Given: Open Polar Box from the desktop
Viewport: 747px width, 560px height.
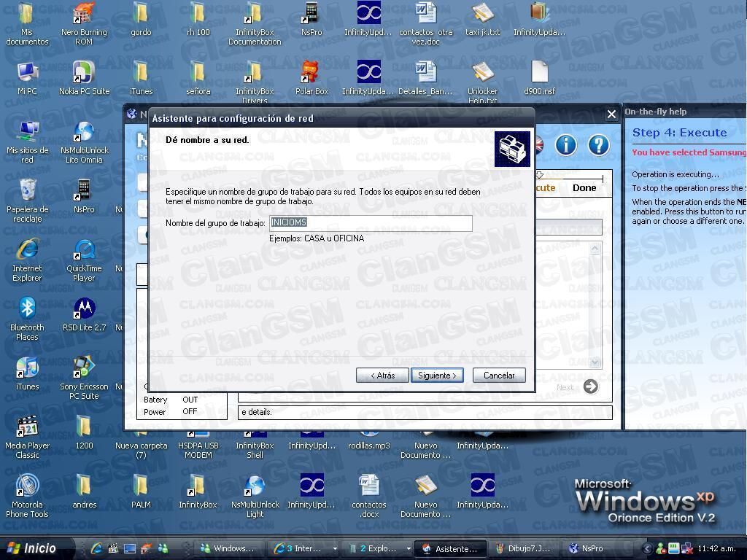Looking at the screenshot, I should (311, 73).
